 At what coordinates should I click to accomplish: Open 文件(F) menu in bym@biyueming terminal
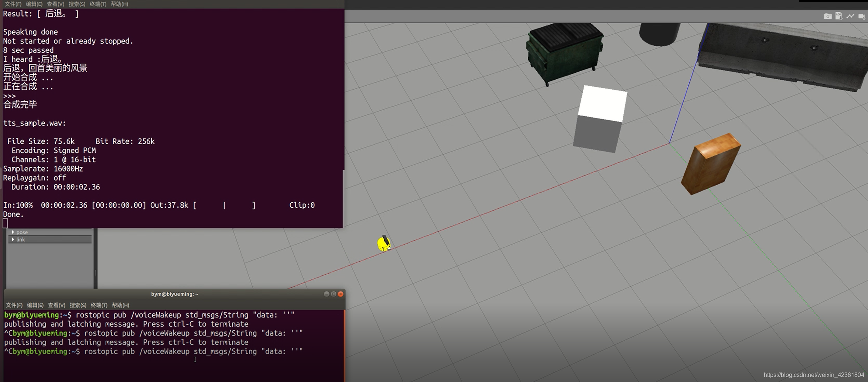click(x=14, y=305)
